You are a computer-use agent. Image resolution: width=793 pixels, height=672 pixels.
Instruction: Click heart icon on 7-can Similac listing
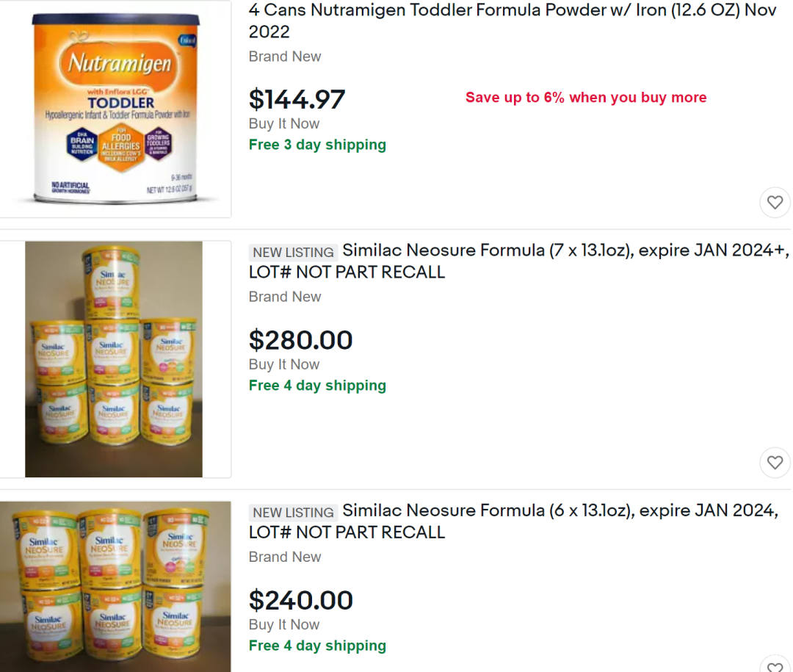tap(775, 462)
